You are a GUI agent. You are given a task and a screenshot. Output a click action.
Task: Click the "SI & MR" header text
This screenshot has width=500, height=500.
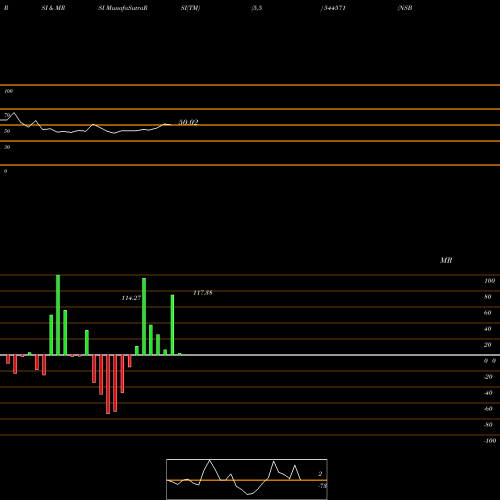coord(53,8)
